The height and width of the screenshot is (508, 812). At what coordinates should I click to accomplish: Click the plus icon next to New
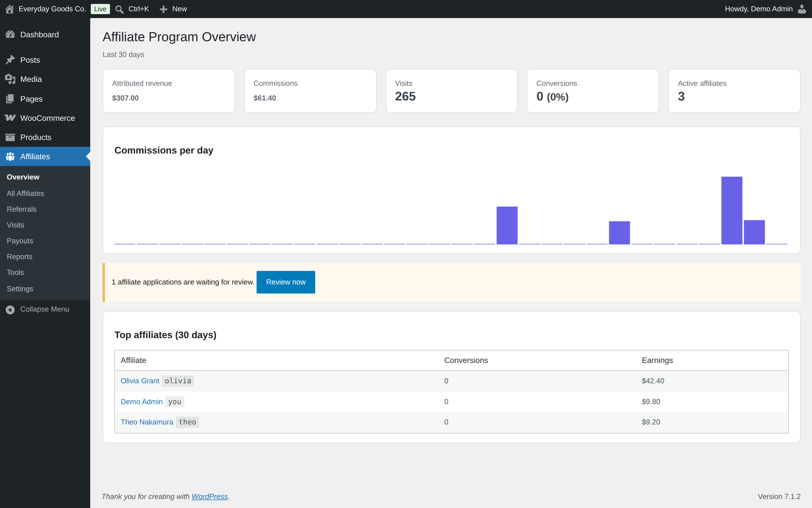[x=164, y=9]
